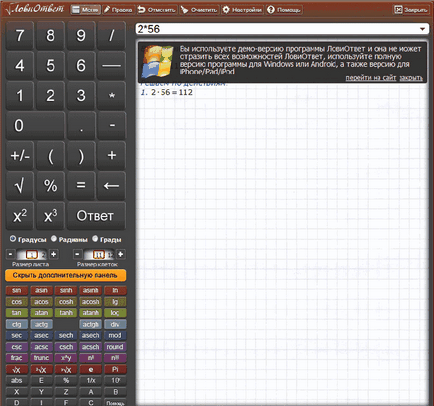Click the x cubed key

(x=50, y=216)
